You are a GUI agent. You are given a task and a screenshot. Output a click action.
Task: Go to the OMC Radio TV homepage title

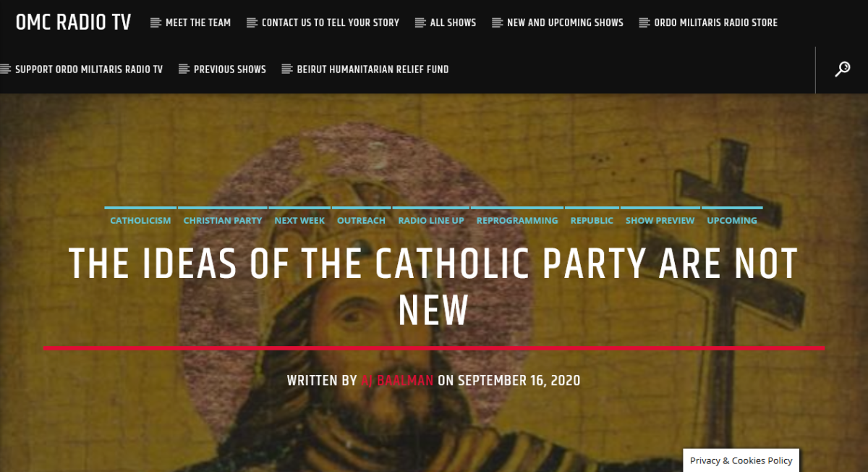click(x=74, y=22)
